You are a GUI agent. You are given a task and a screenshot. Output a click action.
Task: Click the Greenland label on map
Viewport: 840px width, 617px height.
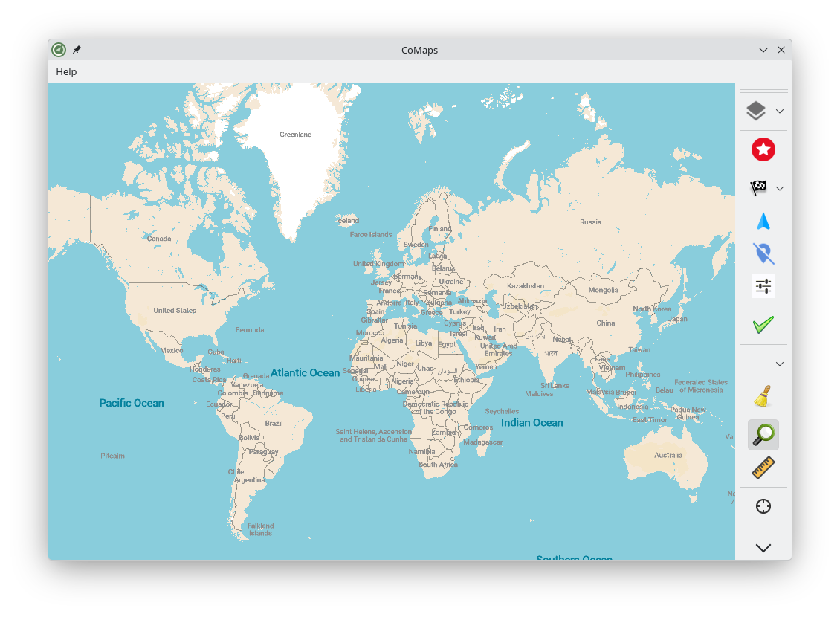coord(296,135)
